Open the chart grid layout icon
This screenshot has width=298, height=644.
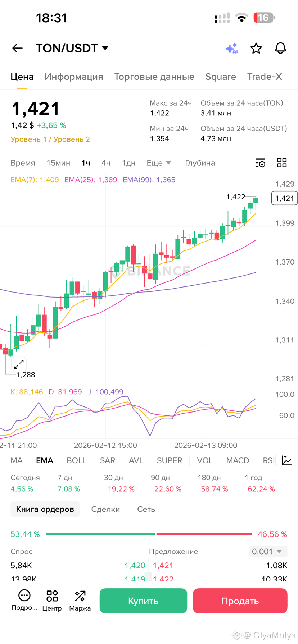282,163
